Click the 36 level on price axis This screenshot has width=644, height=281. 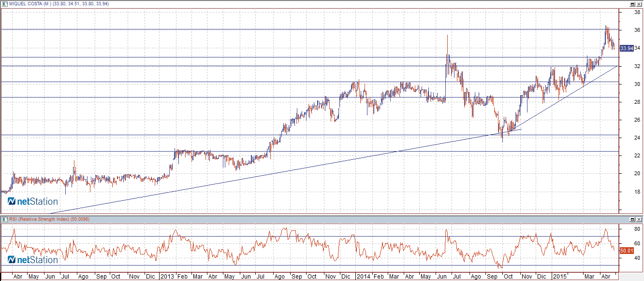point(637,30)
